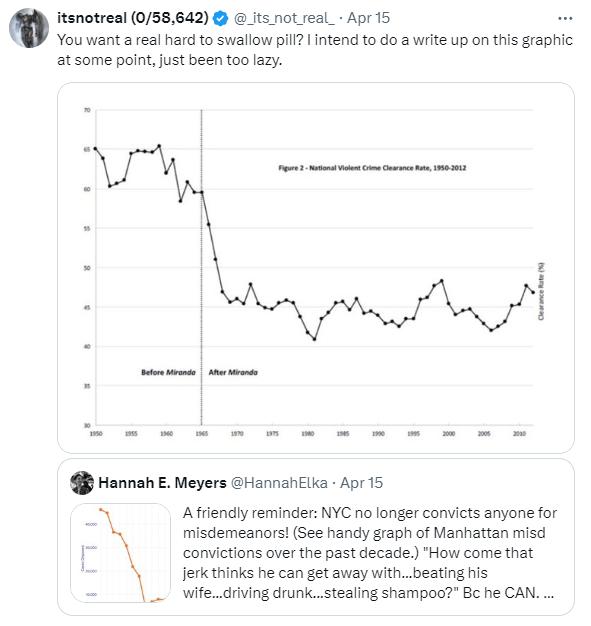This screenshot has height=626, width=591.
Task: Open itsnotreal's profile avatar
Action: pos(29,28)
